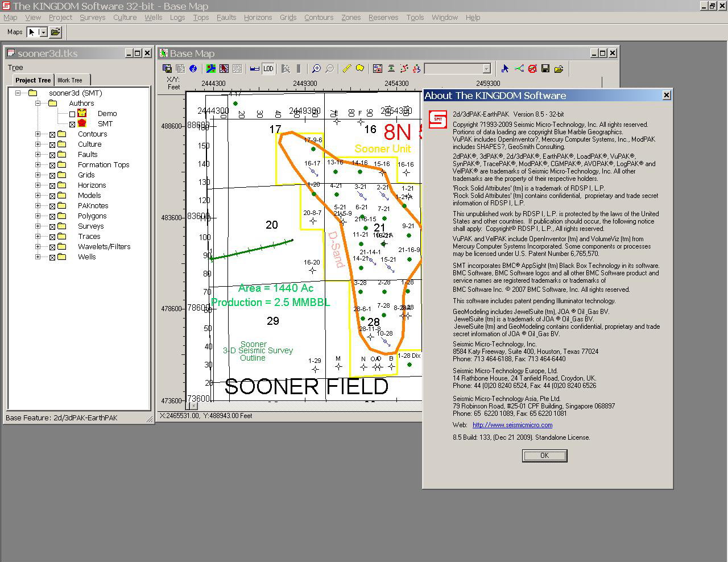Toggle the Faults checkbox
Screen dimensions: 728x562
[52, 155]
